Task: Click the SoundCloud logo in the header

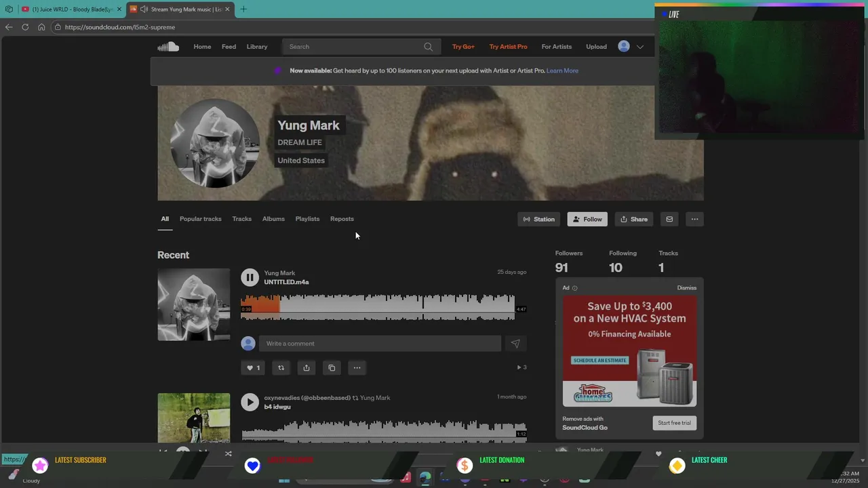Action: [x=168, y=47]
